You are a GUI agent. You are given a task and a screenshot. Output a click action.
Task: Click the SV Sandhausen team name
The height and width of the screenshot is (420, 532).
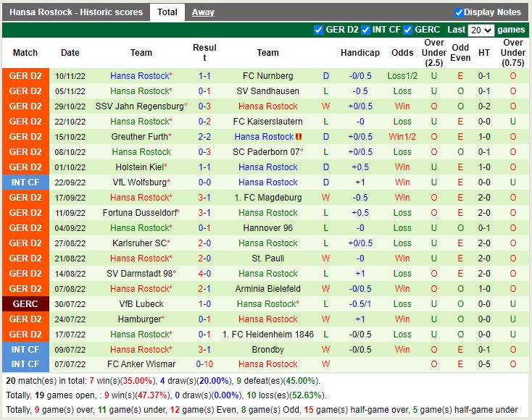267,91
